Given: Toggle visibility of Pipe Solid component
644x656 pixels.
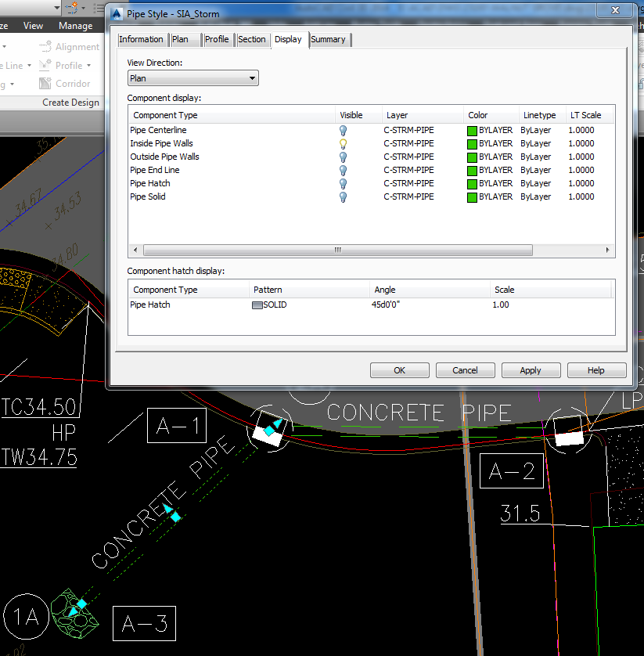Looking at the screenshot, I should tap(343, 197).
